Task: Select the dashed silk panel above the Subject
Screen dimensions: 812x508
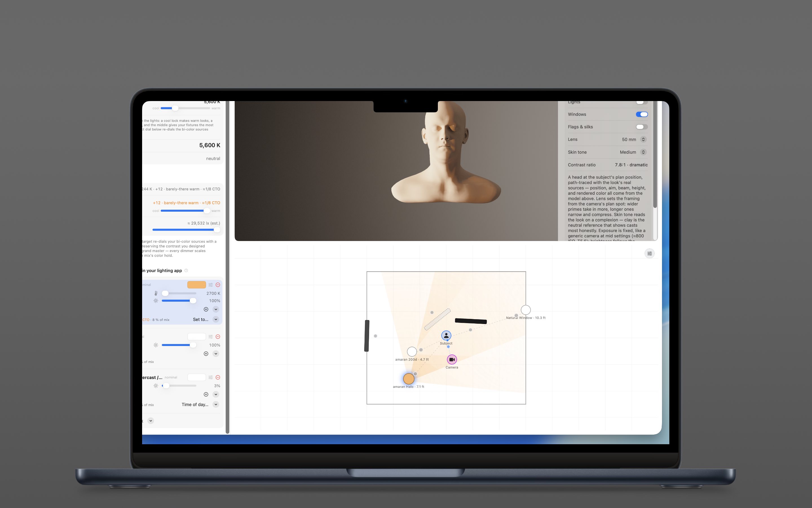Action: pyautogui.click(x=437, y=319)
